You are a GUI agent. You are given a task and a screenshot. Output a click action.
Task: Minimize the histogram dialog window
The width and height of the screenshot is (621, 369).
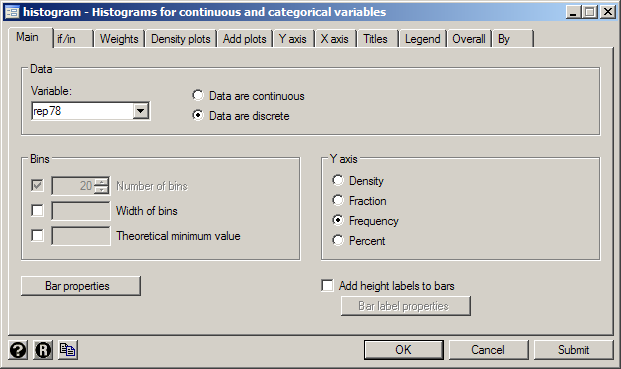tap(573, 12)
